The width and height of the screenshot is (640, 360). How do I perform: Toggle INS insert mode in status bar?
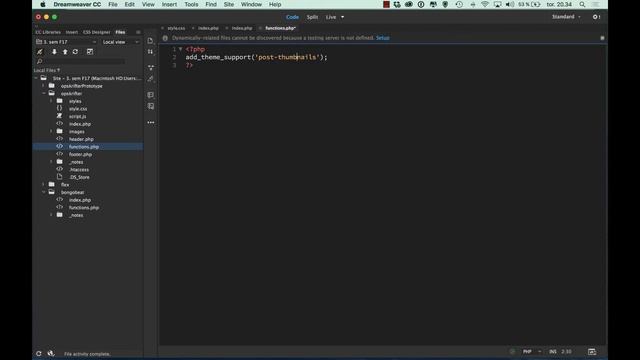553,351
